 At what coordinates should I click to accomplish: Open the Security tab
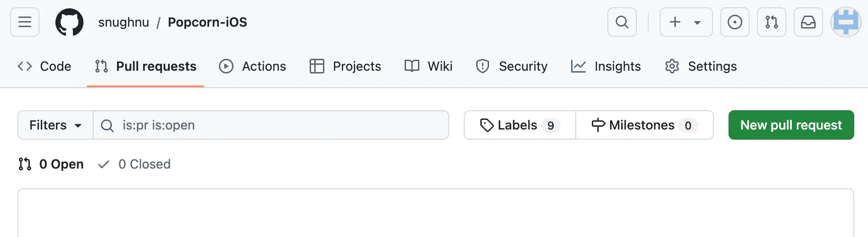512,66
